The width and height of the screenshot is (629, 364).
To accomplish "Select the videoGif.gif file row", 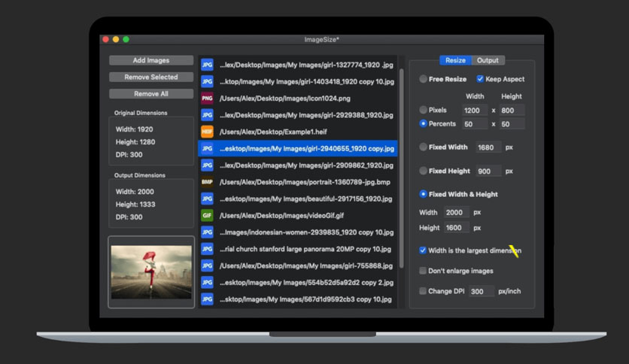I will pos(298,216).
